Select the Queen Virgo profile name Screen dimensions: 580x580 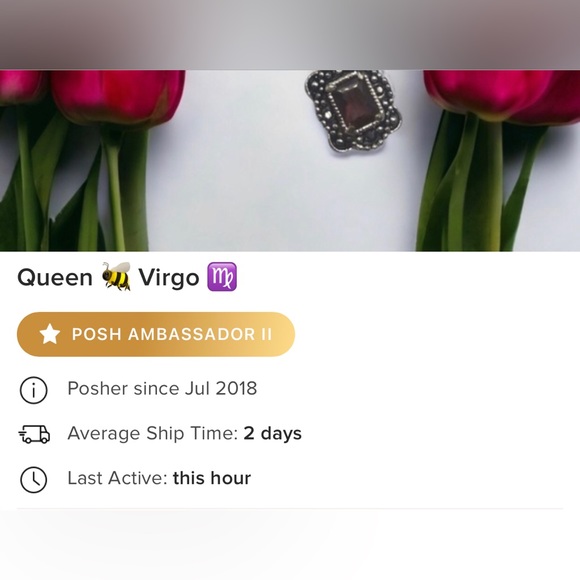point(127,277)
